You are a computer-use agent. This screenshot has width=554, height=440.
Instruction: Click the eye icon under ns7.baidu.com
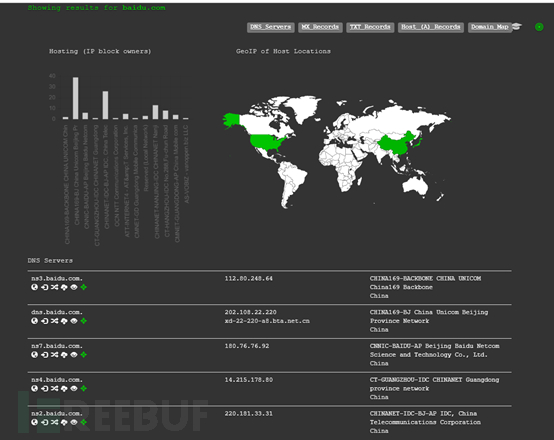tap(74, 354)
